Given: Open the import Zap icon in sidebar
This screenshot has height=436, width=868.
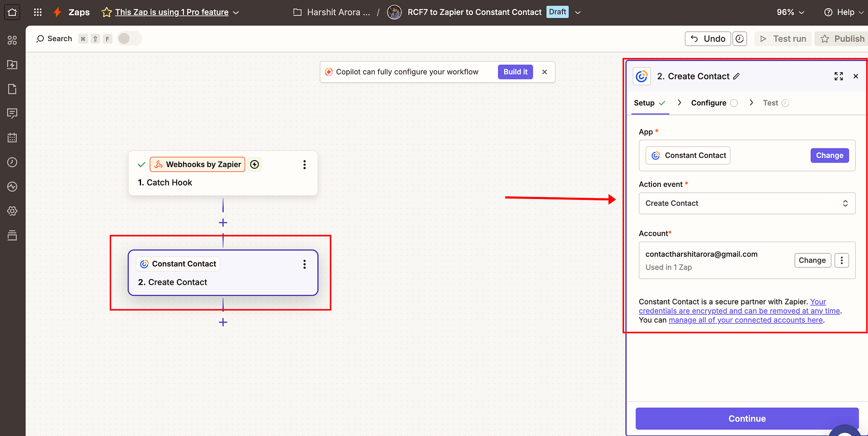Looking at the screenshot, I should pyautogui.click(x=12, y=65).
